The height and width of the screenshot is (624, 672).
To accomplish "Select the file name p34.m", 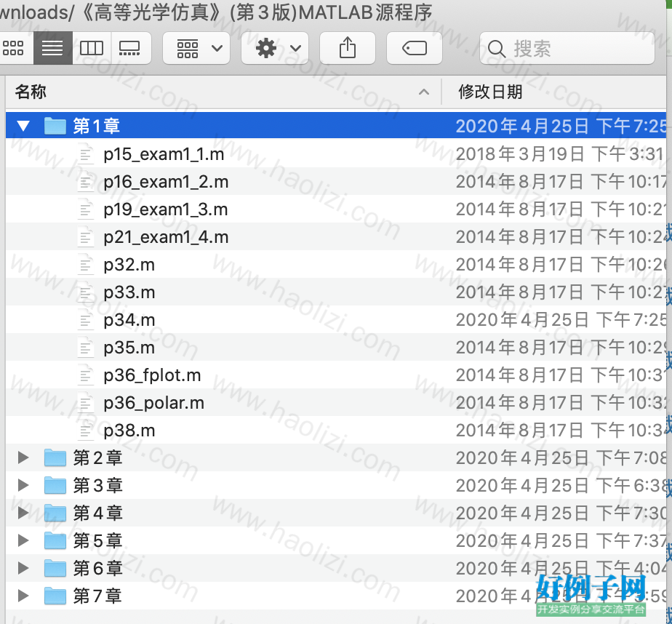I will pyautogui.click(x=129, y=321).
